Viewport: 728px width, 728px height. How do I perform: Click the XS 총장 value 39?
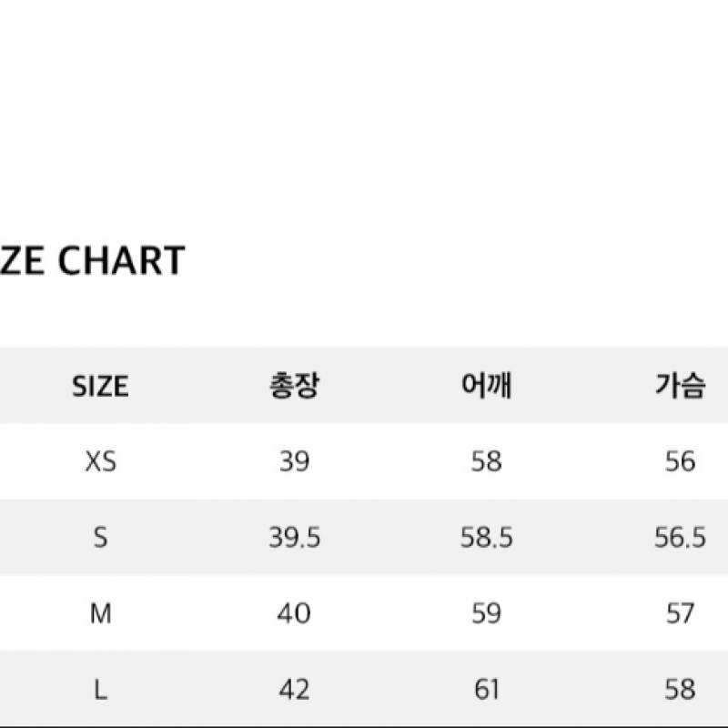294,461
